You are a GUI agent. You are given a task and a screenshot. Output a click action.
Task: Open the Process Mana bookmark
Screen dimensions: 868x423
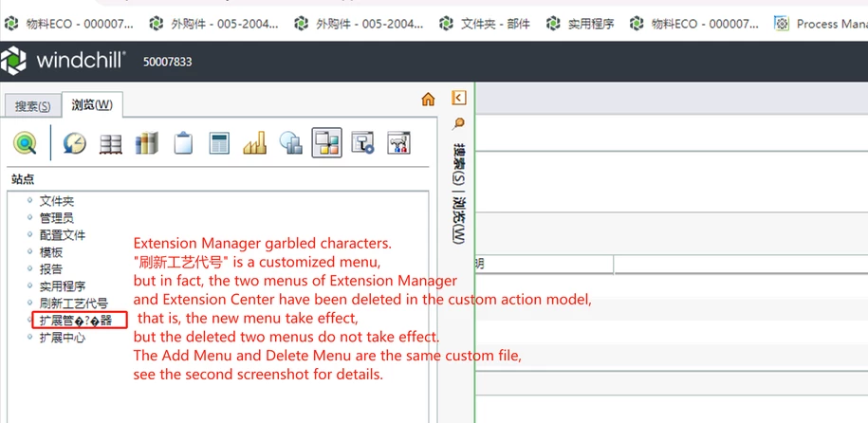(x=821, y=24)
